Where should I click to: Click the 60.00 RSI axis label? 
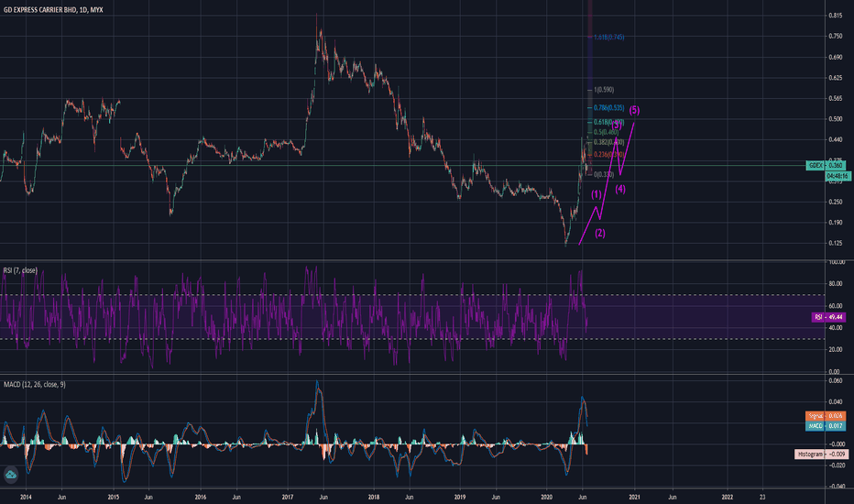point(836,306)
